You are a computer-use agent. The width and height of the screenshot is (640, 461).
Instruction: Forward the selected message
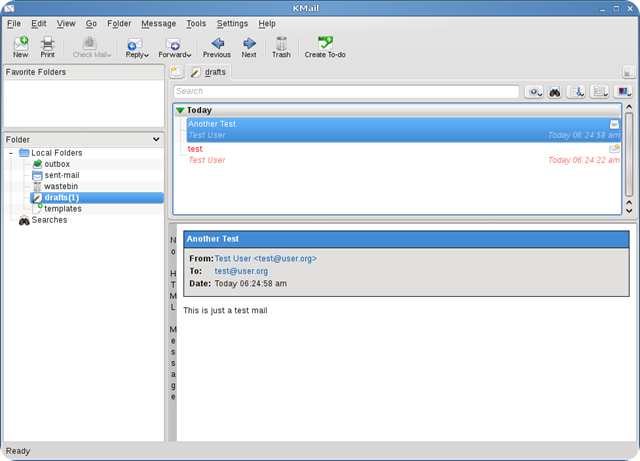174,47
